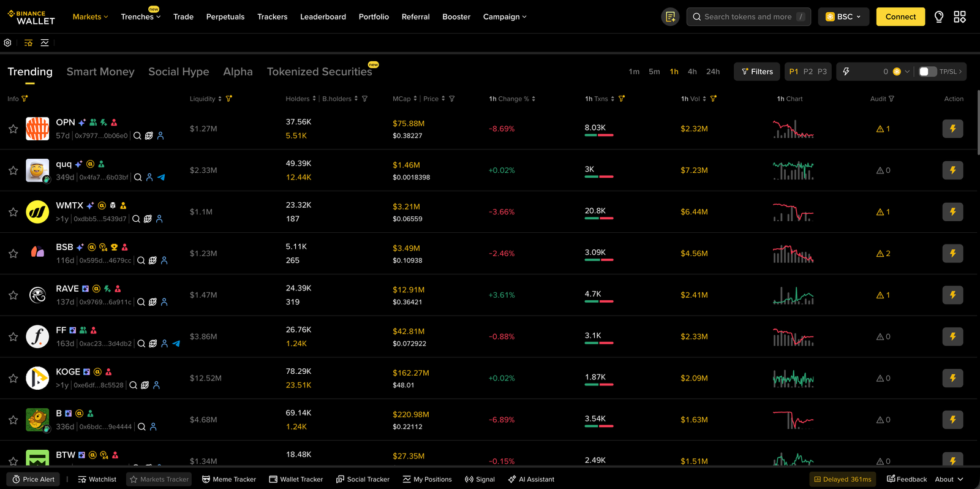980x489 pixels.
Task: Open the Filters button
Action: (x=757, y=72)
